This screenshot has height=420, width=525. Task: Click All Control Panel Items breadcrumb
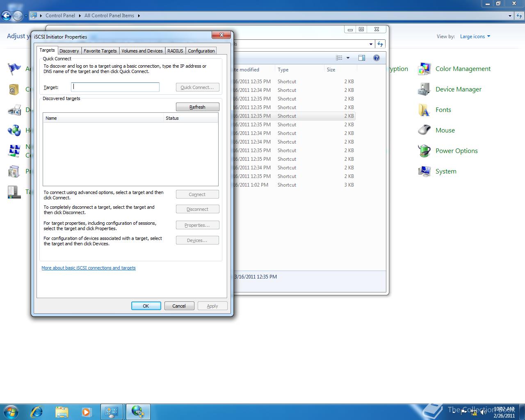click(109, 16)
